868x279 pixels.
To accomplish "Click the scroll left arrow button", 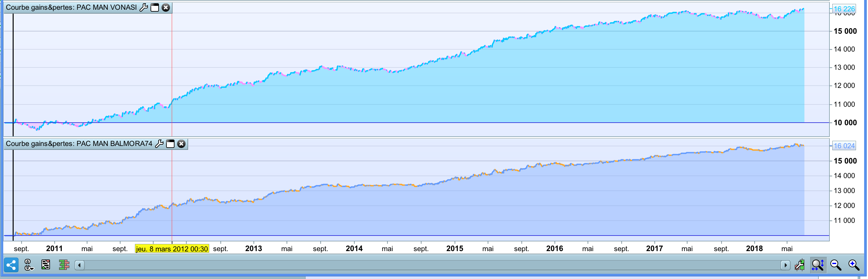I will (79, 265).
